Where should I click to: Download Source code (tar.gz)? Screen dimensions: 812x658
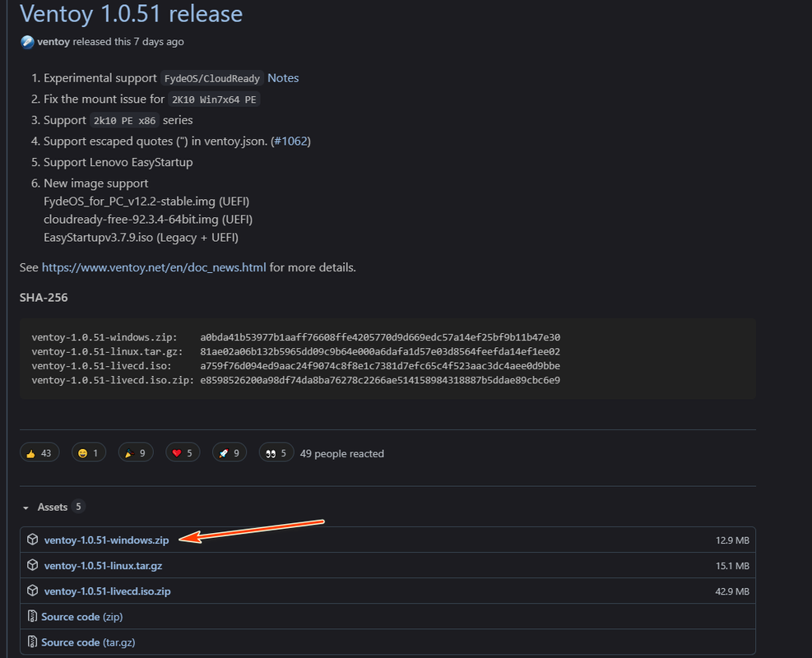[88, 642]
